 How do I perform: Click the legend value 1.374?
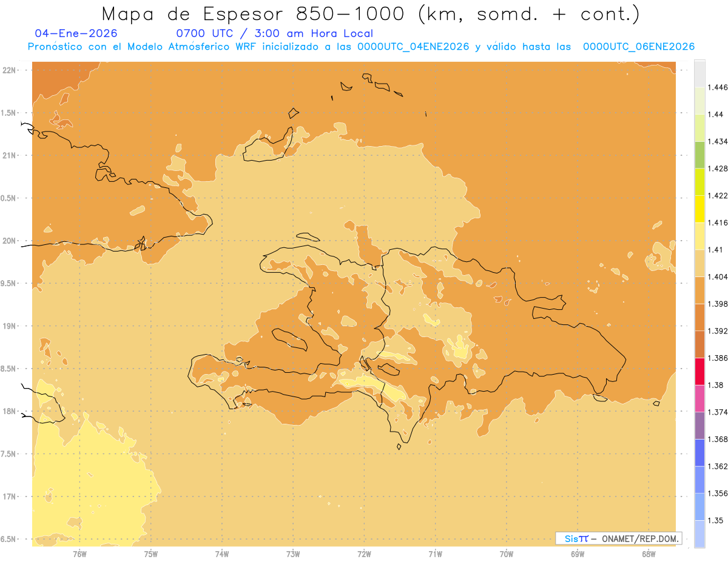[x=718, y=412]
